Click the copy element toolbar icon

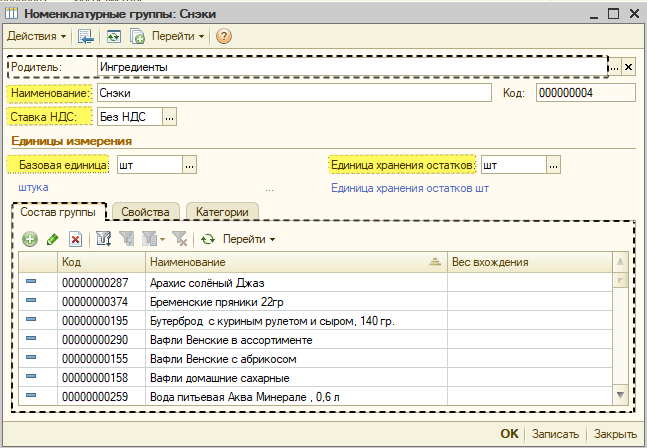[x=137, y=36]
